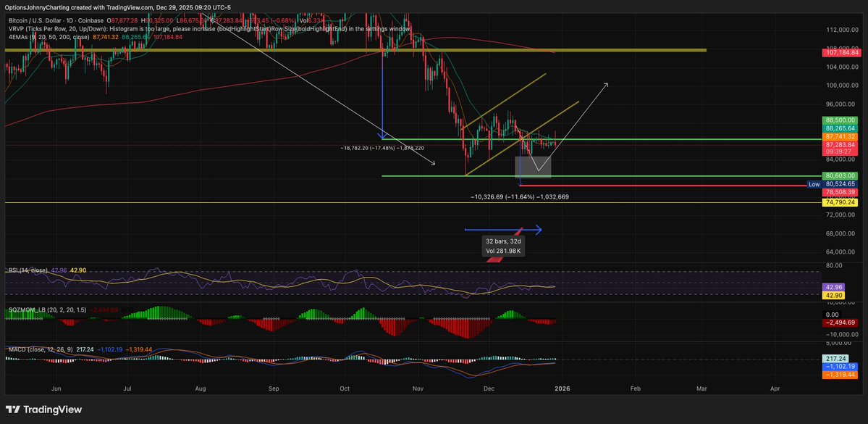Click the Feb label on time axis
The image size is (868, 424).
[636, 389]
